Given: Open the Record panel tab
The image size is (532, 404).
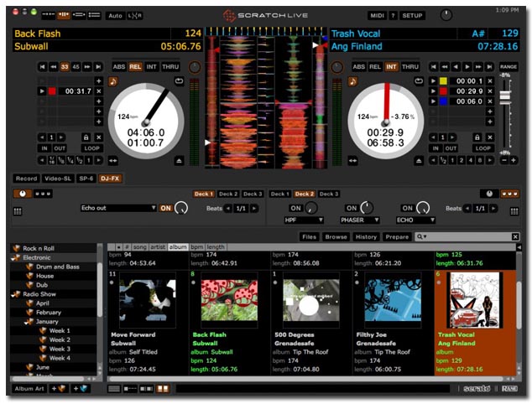Looking at the screenshot, I should click(27, 179).
